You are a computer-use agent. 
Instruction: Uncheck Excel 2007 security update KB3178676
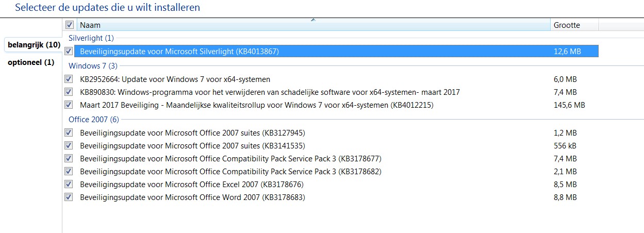(69, 184)
